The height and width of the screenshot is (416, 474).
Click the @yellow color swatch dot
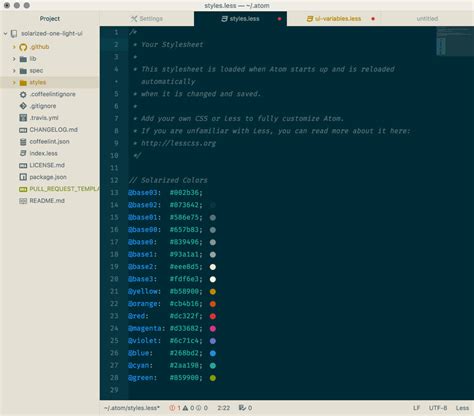click(x=213, y=292)
